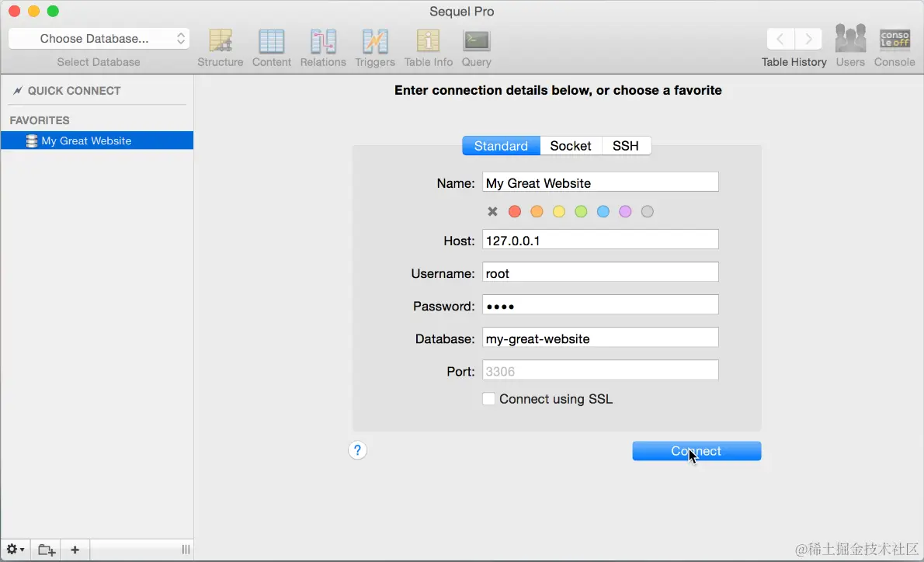The width and height of the screenshot is (924, 562).
Task: Add a new favorite with plus button
Action: click(x=75, y=550)
